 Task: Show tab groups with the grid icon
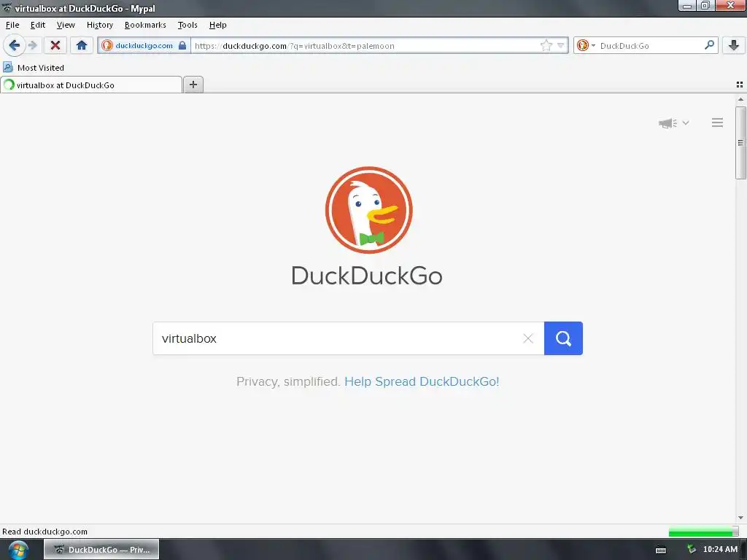tap(740, 85)
